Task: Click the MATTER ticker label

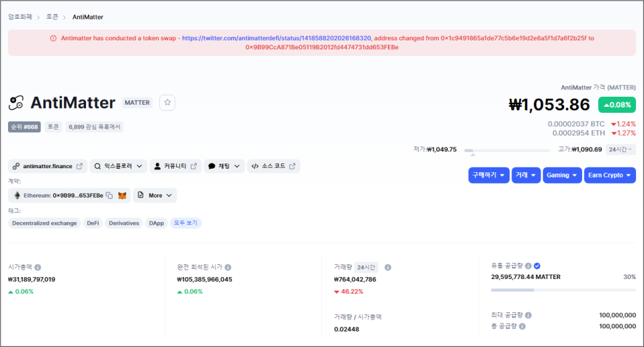Action: pyautogui.click(x=137, y=103)
